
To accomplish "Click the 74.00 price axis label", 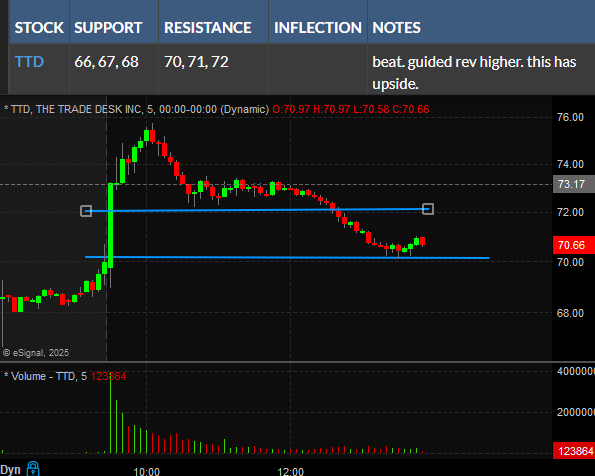I will coord(570,164).
